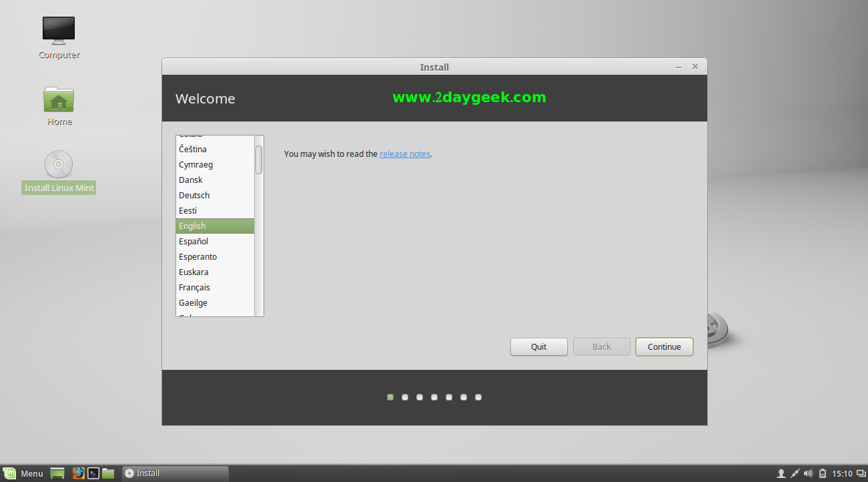Select Gaeilge in the language list
This screenshot has height=482, width=868.
[215, 302]
